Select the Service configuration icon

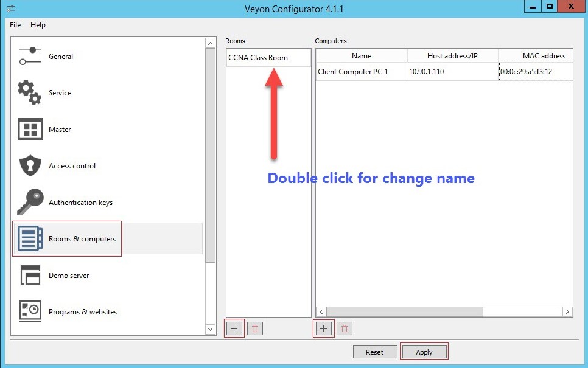point(60,92)
